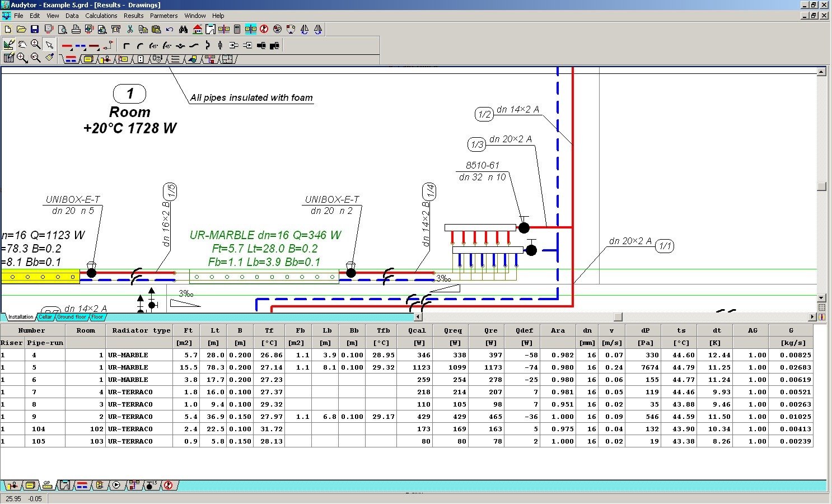
Task: Open the Window menu
Action: (x=195, y=16)
